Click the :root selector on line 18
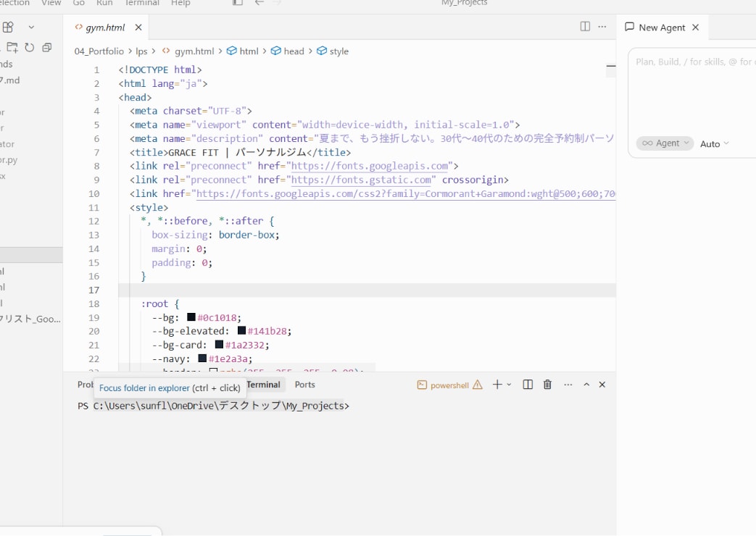756x536 pixels. click(x=154, y=303)
